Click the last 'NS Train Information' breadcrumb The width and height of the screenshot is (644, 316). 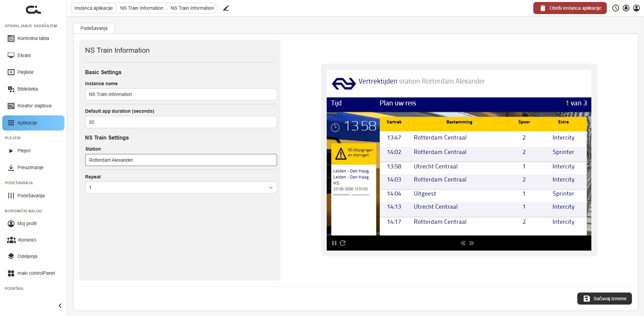(192, 8)
